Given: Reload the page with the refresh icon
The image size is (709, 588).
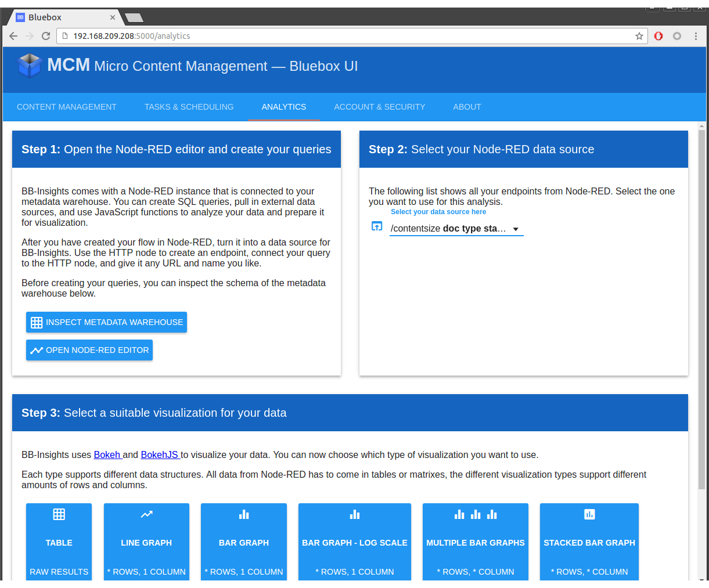Looking at the screenshot, I should 46,36.
